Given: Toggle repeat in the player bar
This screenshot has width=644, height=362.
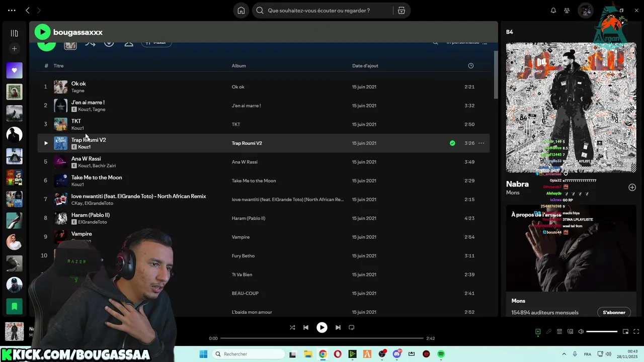Looking at the screenshot, I should click(352, 327).
